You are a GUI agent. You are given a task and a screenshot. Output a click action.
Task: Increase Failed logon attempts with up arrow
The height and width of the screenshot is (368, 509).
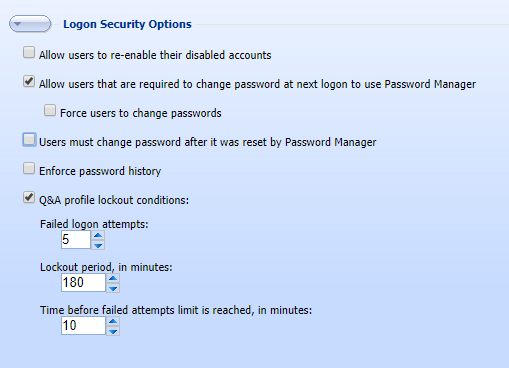[98, 235]
